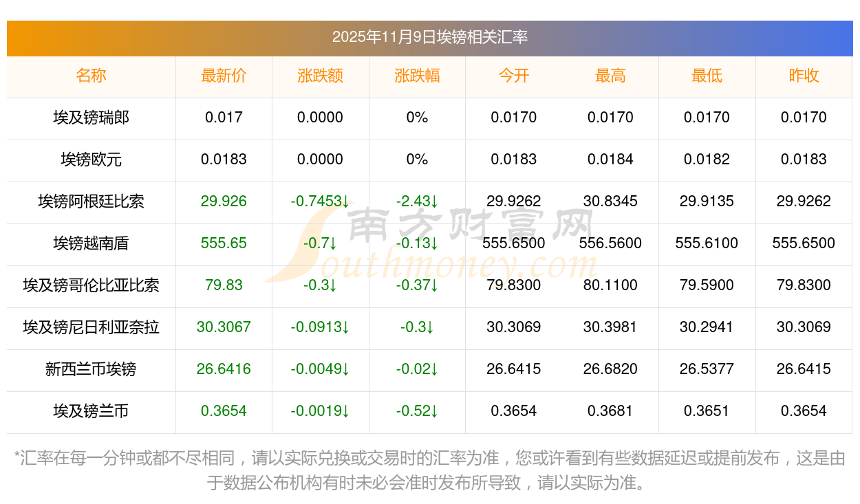The width and height of the screenshot is (860, 504).
Task: Click the change value -0.7453↓
Action: tap(321, 201)
